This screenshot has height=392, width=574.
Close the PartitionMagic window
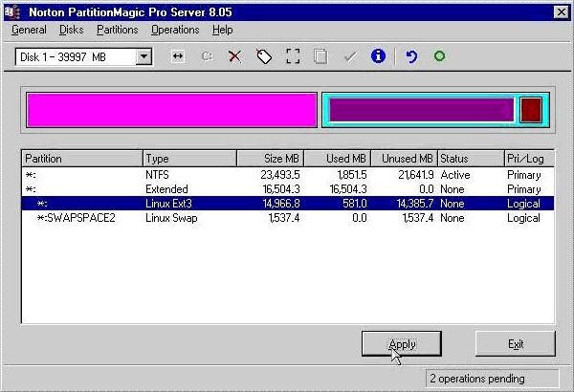tap(561, 12)
